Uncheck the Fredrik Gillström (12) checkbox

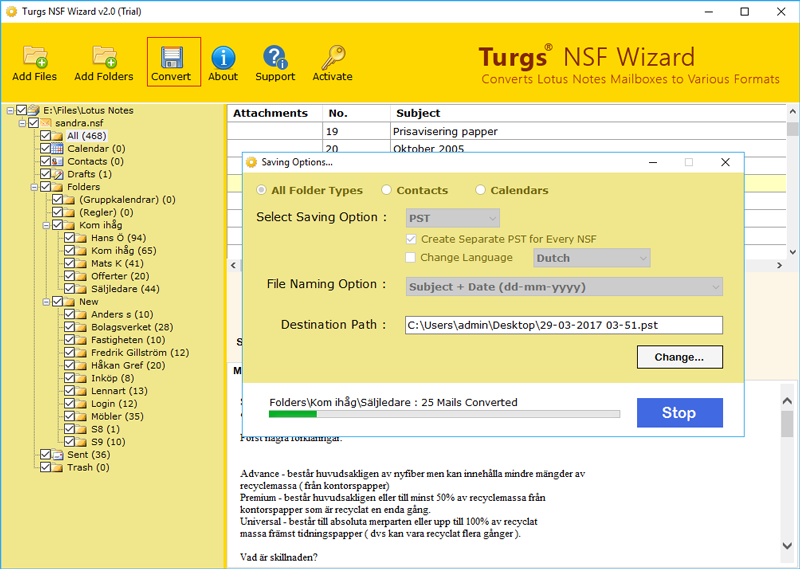[x=69, y=353]
